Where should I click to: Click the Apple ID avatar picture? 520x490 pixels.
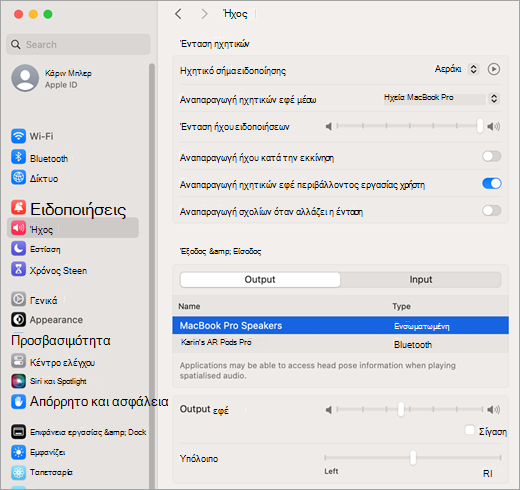(25, 78)
